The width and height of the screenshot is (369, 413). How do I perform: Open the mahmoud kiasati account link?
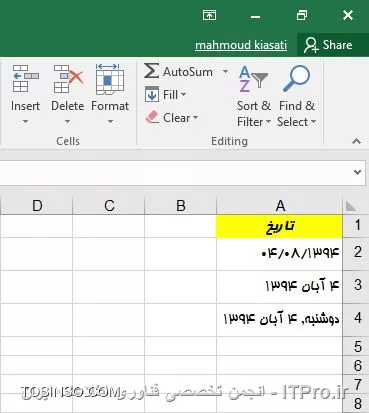pyautogui.click(x=241, y=45)
